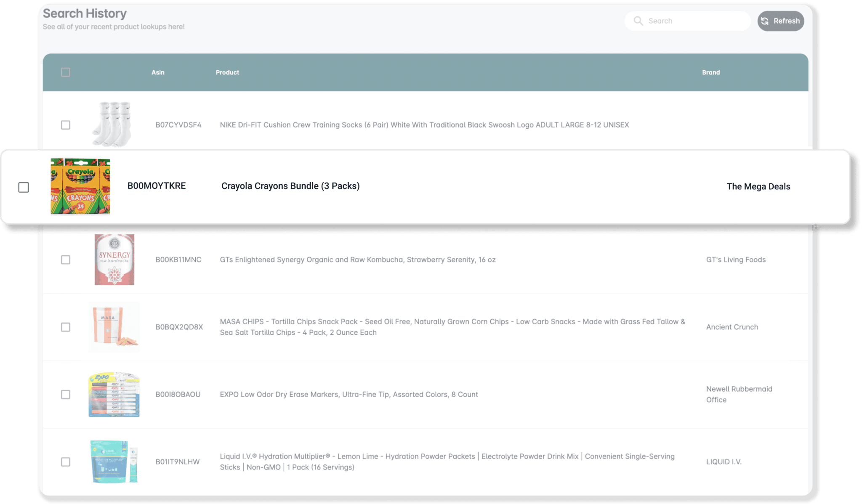Select the GTs Kombucha row checkbox
Image resolution: width=862 pixels, height=504 pixels.
pos(66,260)
